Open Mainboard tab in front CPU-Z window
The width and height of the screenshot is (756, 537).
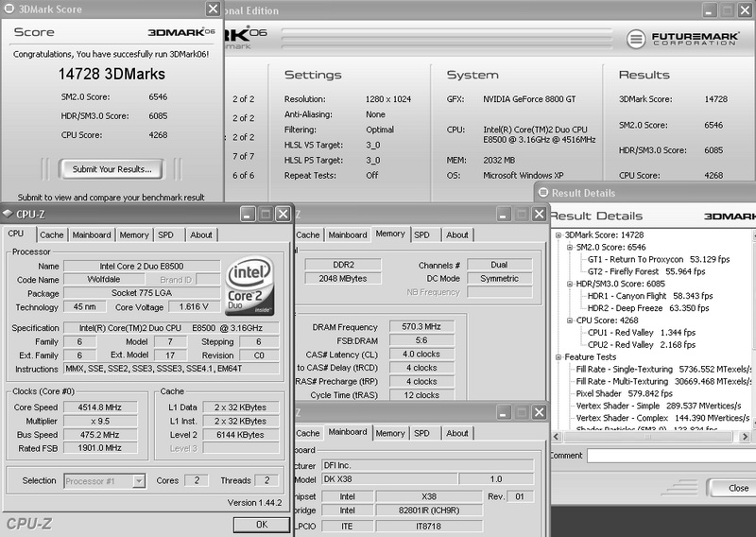click(92, 235)
